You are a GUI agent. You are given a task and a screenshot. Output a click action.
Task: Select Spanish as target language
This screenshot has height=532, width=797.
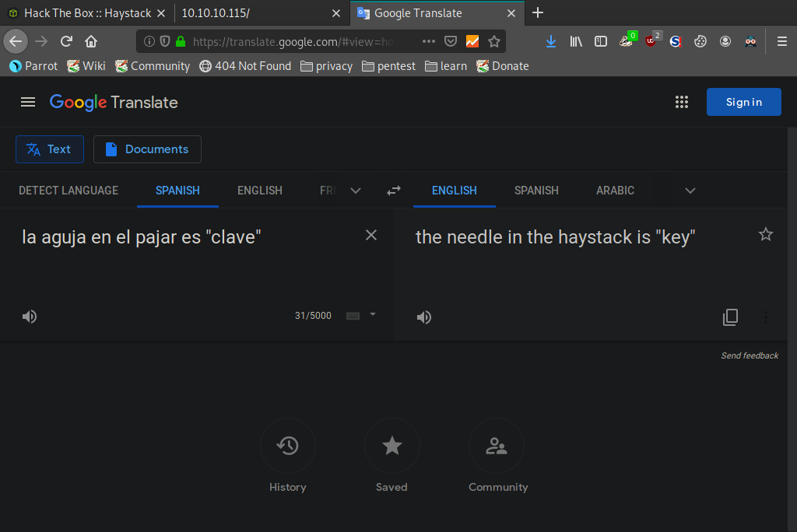[536, 191]
